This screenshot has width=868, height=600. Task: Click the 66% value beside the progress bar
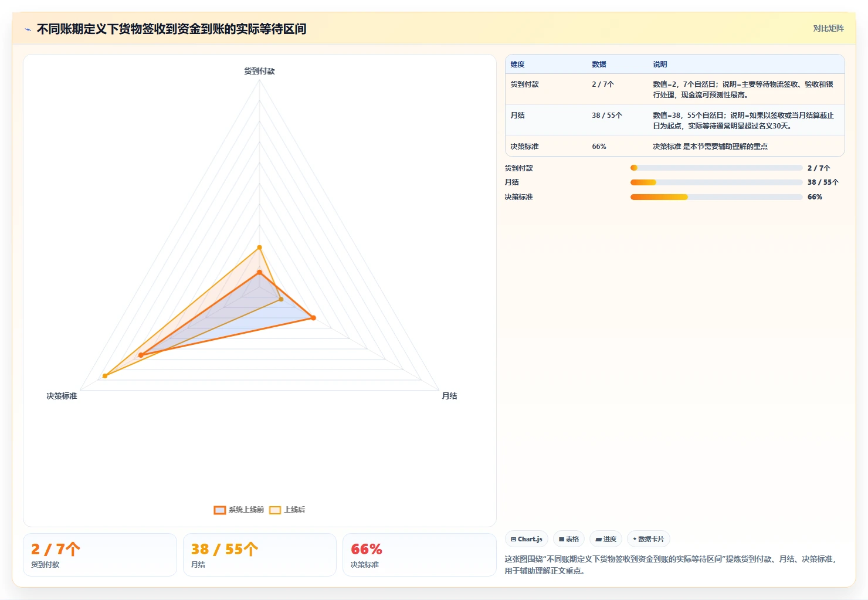pyautogui.click(x=815, y=197)
